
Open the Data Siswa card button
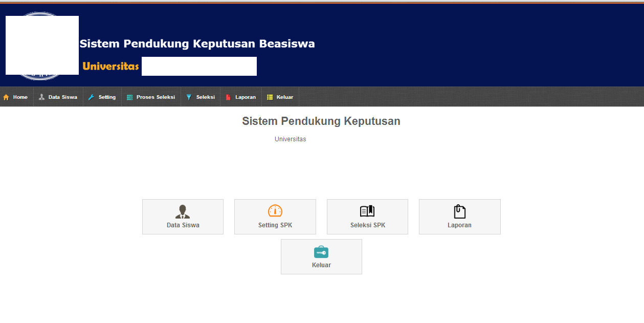(183, 217)
